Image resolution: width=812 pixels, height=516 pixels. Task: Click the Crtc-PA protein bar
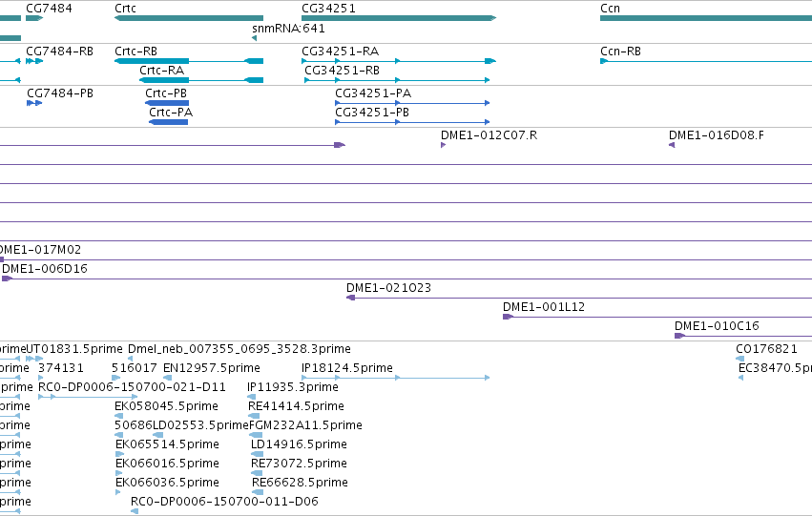(x=168, y=122)
